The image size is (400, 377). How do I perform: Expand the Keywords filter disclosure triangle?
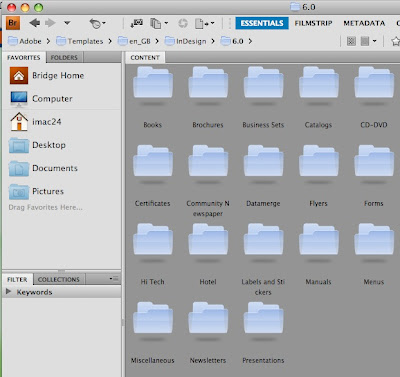(x=9, y=292)
